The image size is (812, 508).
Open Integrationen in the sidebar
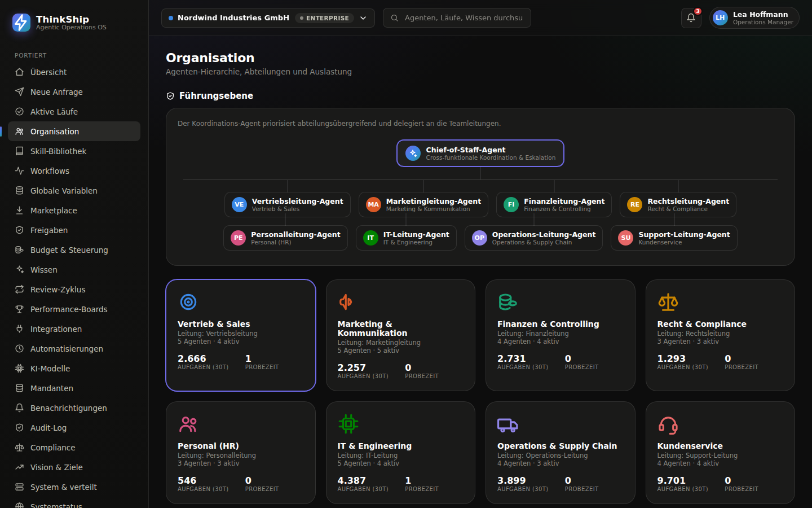coord(74,329)
